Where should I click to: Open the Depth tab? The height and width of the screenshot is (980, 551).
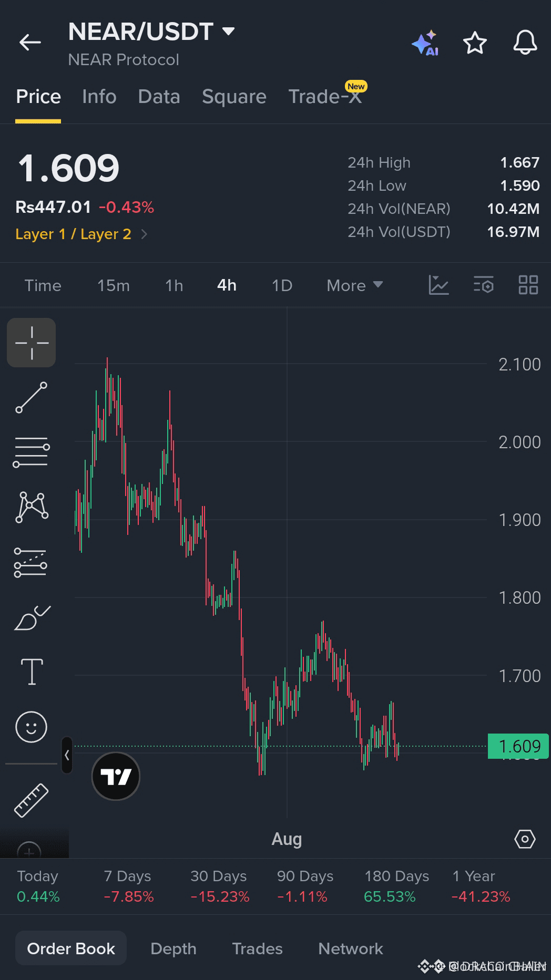pos(174,948)
